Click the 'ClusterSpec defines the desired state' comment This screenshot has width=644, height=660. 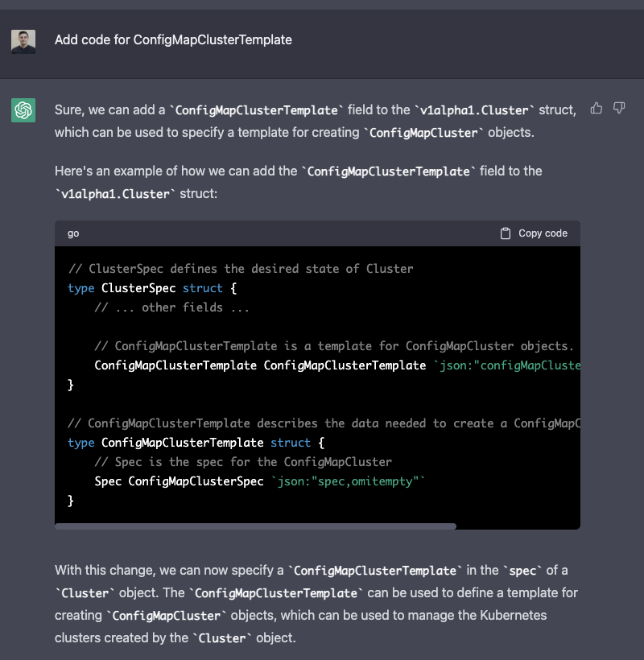click(x=241, y=269)
